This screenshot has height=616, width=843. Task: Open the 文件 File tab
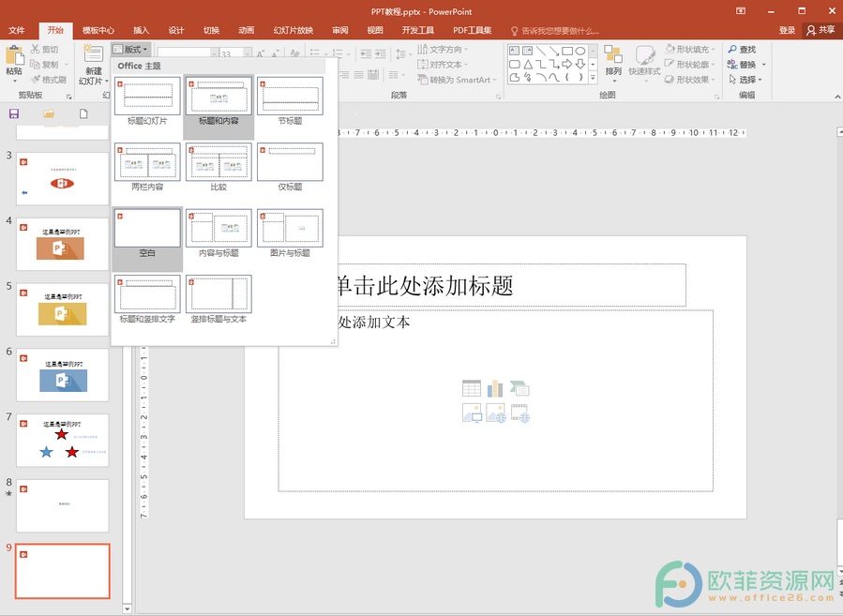[17, 30]
